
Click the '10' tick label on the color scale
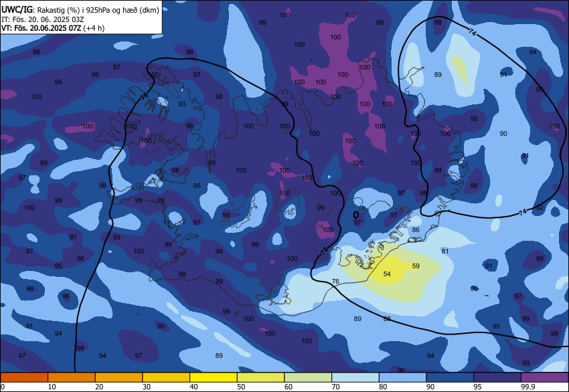coord(52,387)
